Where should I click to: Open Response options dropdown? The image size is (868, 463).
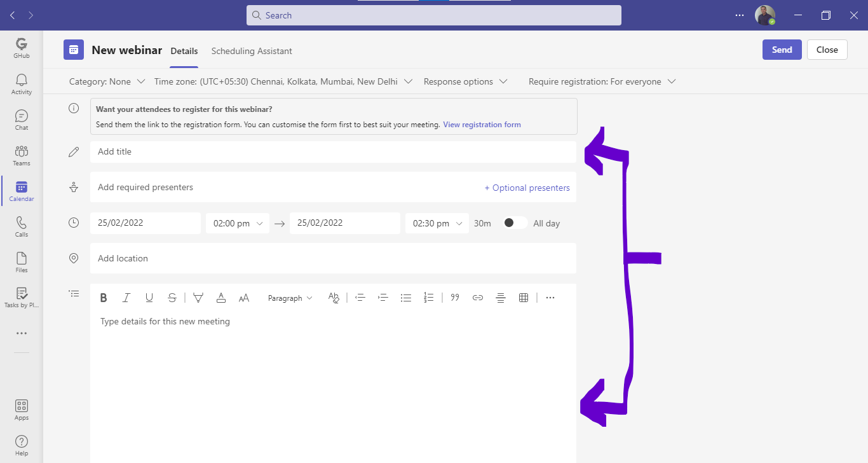pos(466,81)
